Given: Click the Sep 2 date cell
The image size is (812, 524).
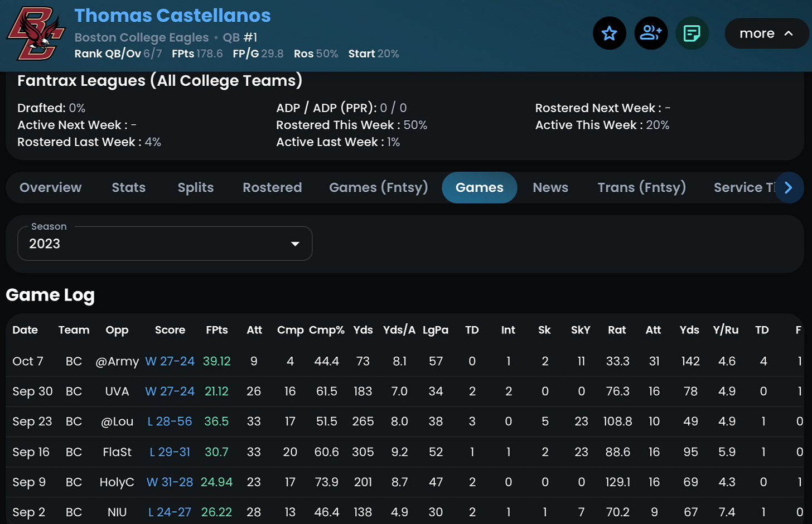Looking at the screenshot, I should pyautogui.click(x=29, y=512).
